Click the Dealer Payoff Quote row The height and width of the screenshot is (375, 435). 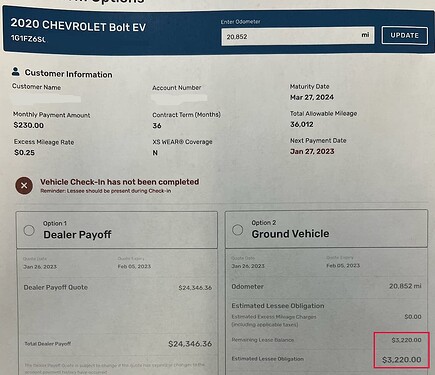click(117, 287)
